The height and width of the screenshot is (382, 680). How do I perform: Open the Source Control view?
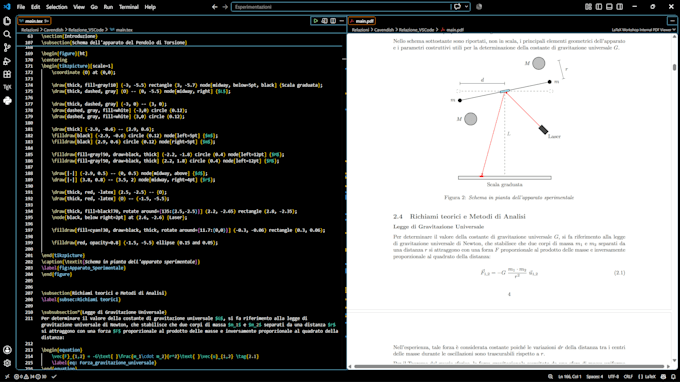[x=7, y=48]
